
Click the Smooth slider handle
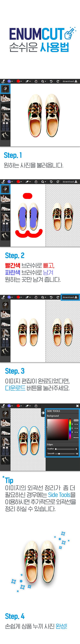tap(59, 453)
